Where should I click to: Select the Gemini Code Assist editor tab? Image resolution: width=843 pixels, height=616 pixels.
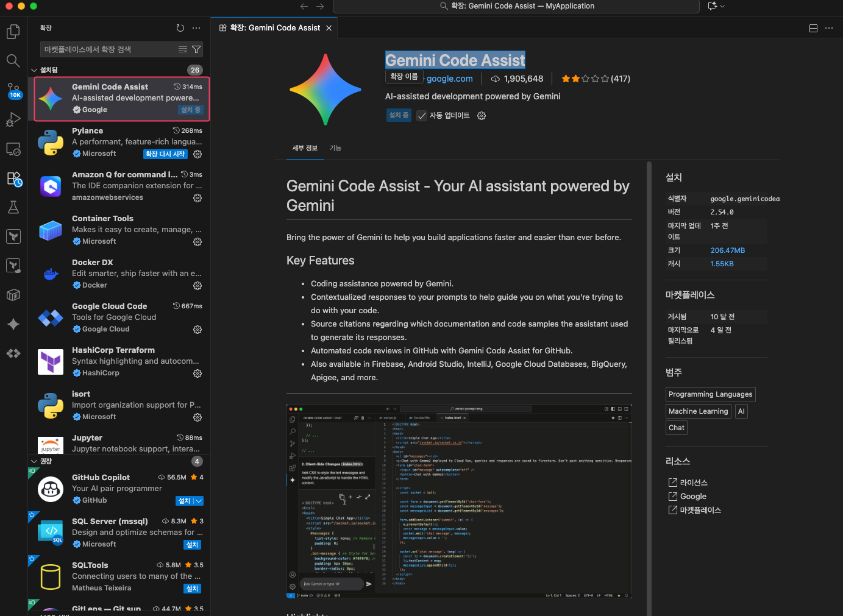coord(274,28)
